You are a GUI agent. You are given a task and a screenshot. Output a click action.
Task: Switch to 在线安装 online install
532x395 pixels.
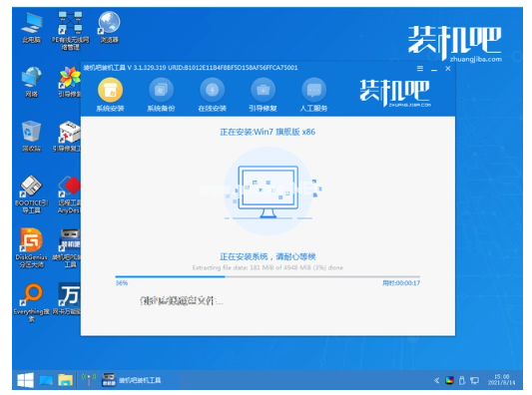pyautogui.click(x=212, y=95)
